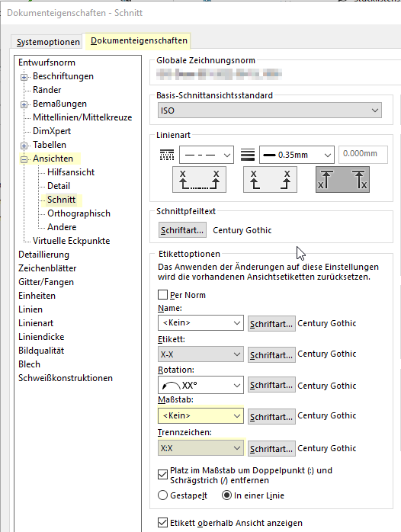Click Schriftart button next to Maßstab
401x532 pixels.
pyautogui.click(x=271, y=417)
